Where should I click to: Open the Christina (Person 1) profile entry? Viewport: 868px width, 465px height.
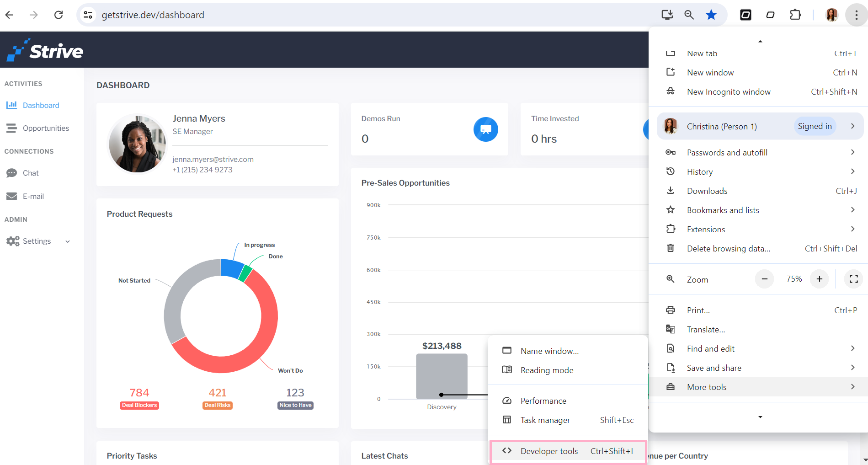[x=760, y=126]
